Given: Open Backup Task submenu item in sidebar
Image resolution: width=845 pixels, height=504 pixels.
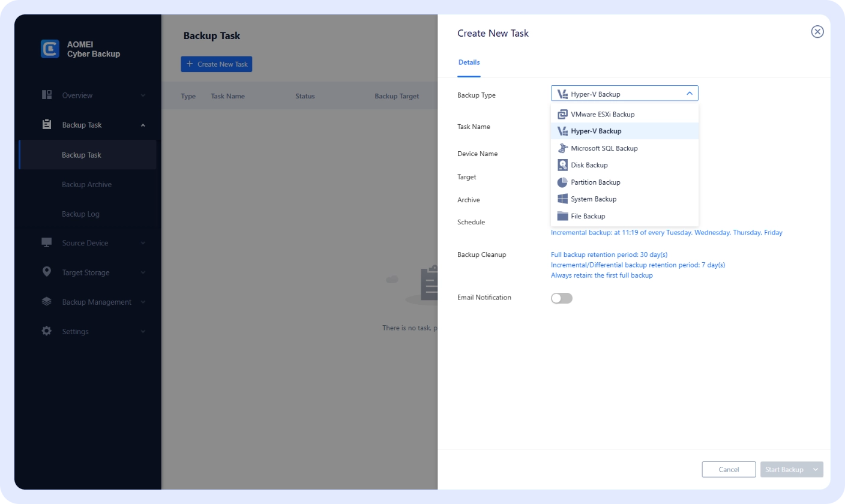Looking at the screenshot, I should pos(88,155).
